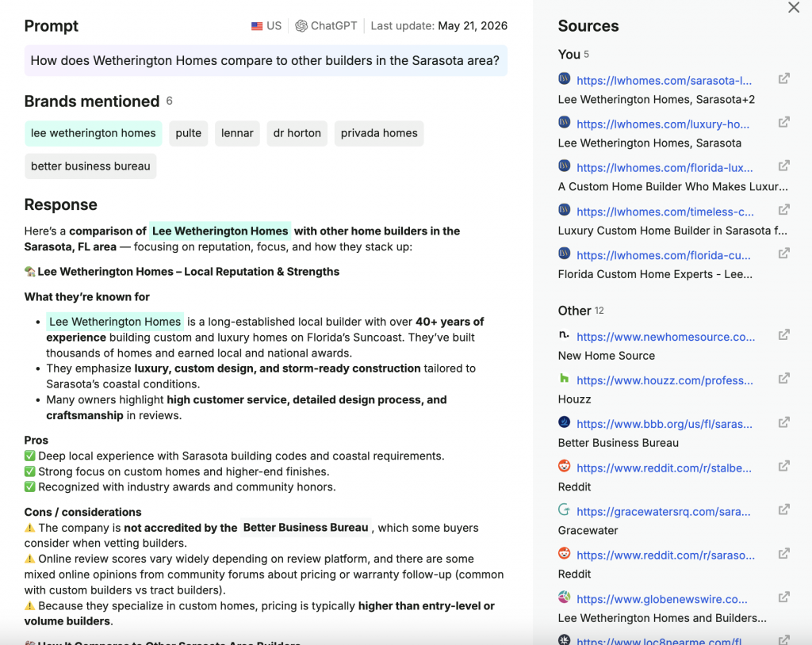The image size is (812, 645).
Task: Open the bbb.org/us/fl/saras link
Action: pos(664,424)
